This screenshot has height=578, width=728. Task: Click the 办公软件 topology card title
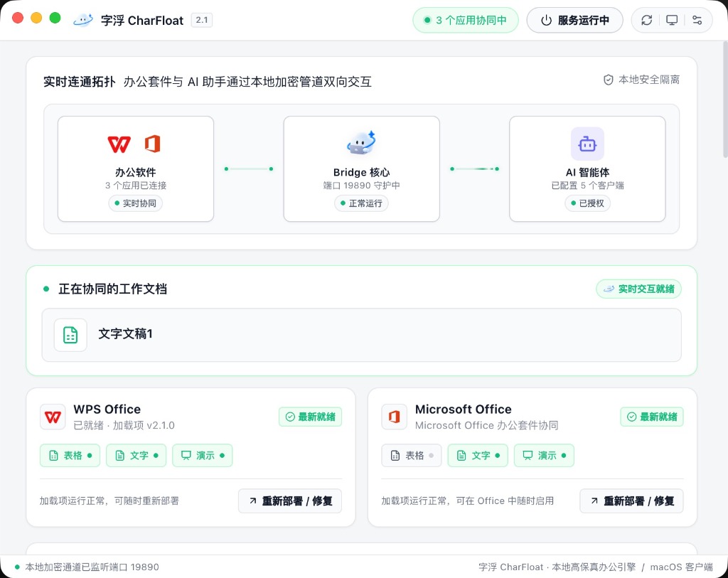coord(136,172)
